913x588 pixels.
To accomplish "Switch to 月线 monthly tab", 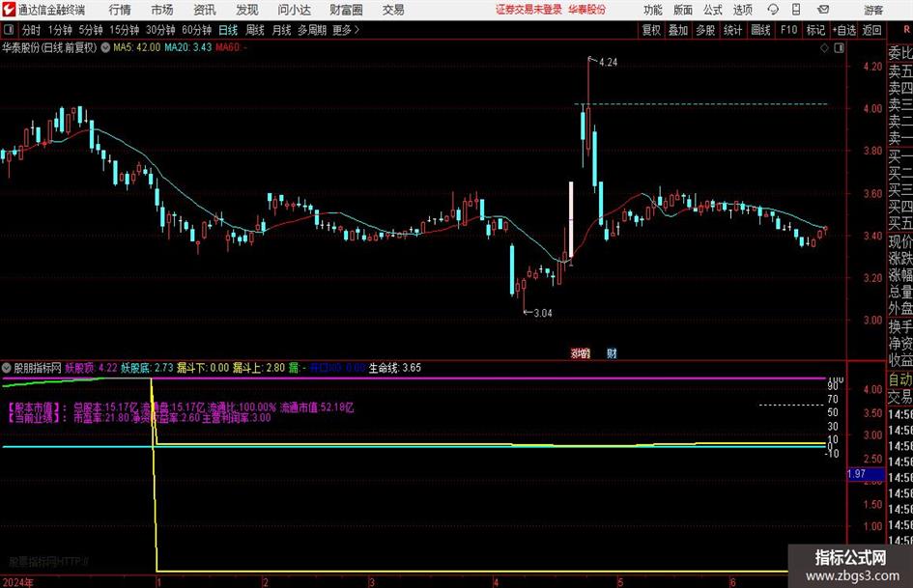I will (282, 30).
